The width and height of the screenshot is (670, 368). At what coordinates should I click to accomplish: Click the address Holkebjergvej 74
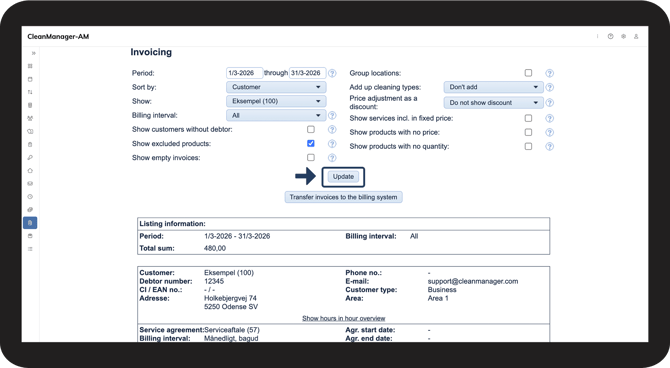pyautogui.click(x=230, y=298)
